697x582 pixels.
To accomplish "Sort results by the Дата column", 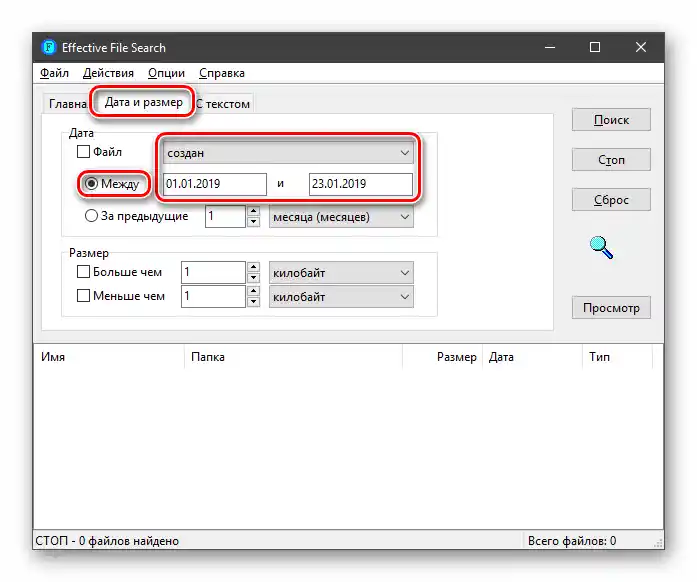I will point(533,357).
